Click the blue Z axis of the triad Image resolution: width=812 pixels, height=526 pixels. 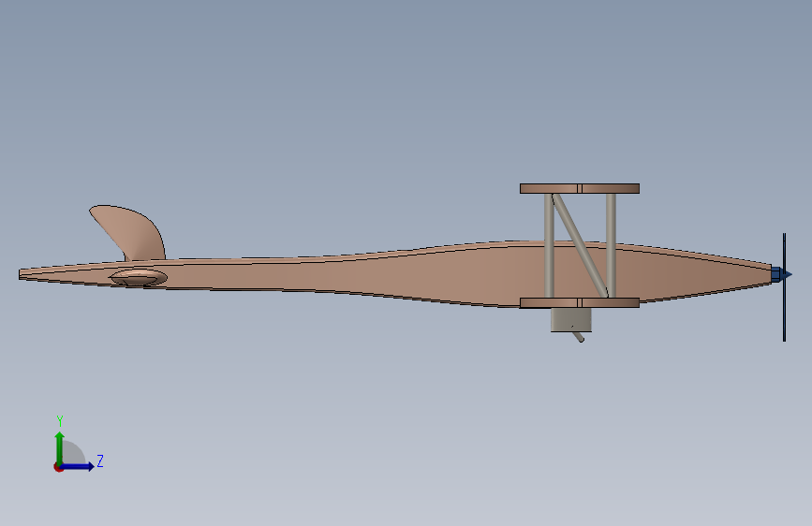pyautogui.click(x=78, y=466)
